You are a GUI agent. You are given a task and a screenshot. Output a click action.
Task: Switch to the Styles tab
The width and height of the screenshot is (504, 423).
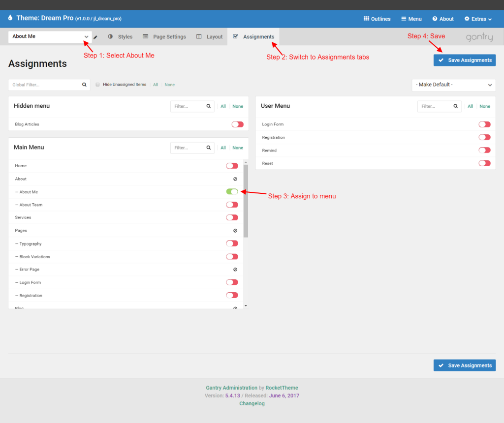click(x=125, y=36)
